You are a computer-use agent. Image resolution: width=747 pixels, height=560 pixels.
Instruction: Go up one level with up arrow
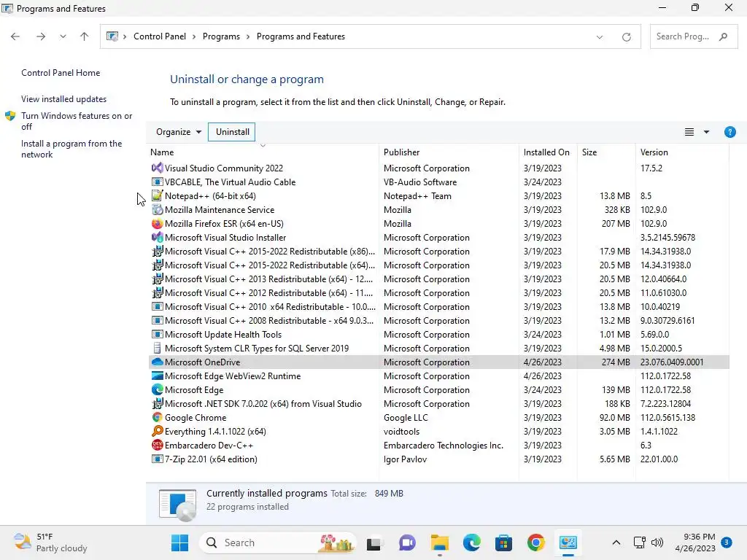click(x=85, y=36)
